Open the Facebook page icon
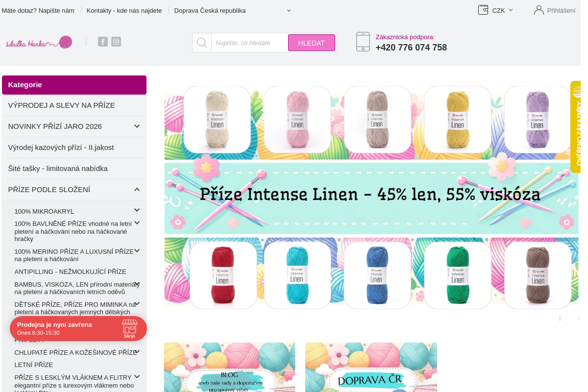This screenshot has height=392, width=588. coord(103,42)
